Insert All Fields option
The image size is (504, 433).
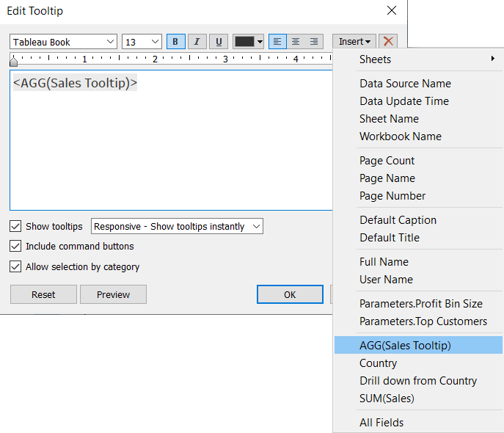tap(418, 423)
